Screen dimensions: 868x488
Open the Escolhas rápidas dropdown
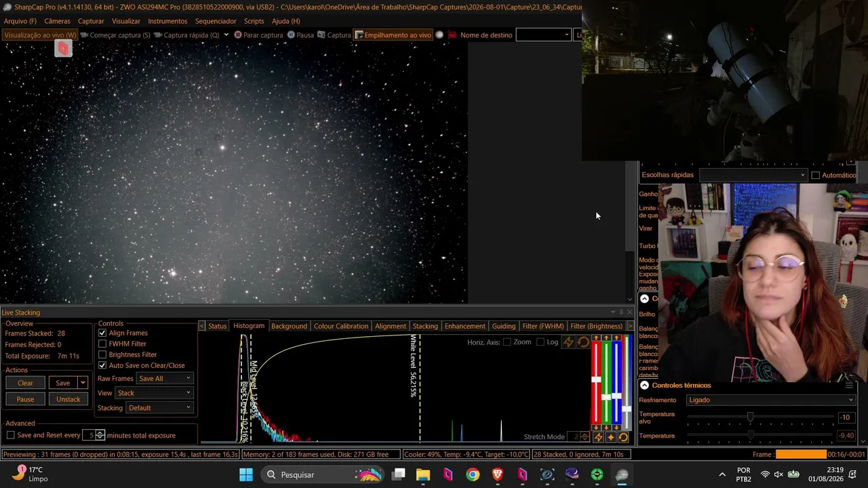click(753, 175)
